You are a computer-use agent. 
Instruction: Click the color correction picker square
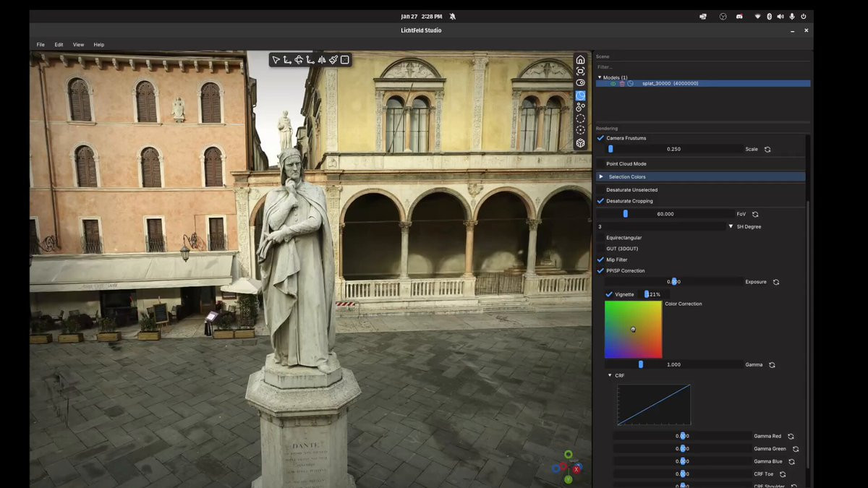[x=633, y=330]
